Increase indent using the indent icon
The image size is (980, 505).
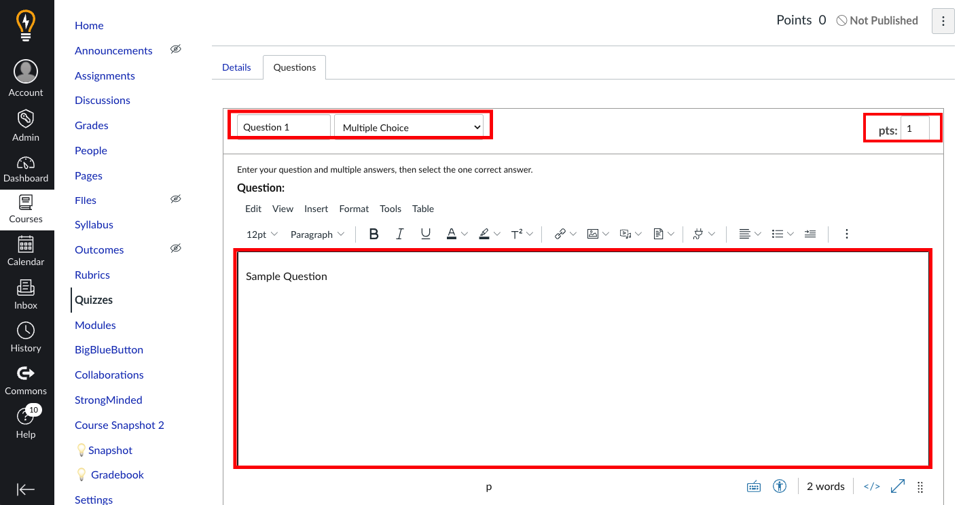(x=810, y=234)
